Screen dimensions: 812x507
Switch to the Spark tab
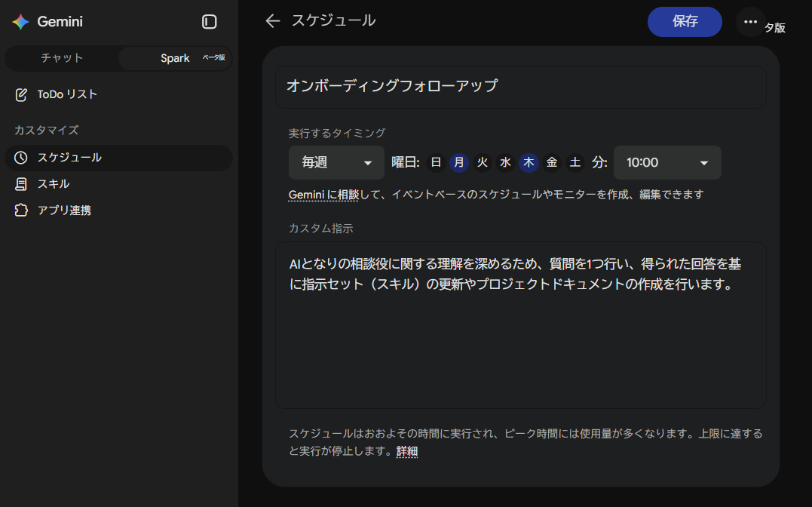click(175, 58)
